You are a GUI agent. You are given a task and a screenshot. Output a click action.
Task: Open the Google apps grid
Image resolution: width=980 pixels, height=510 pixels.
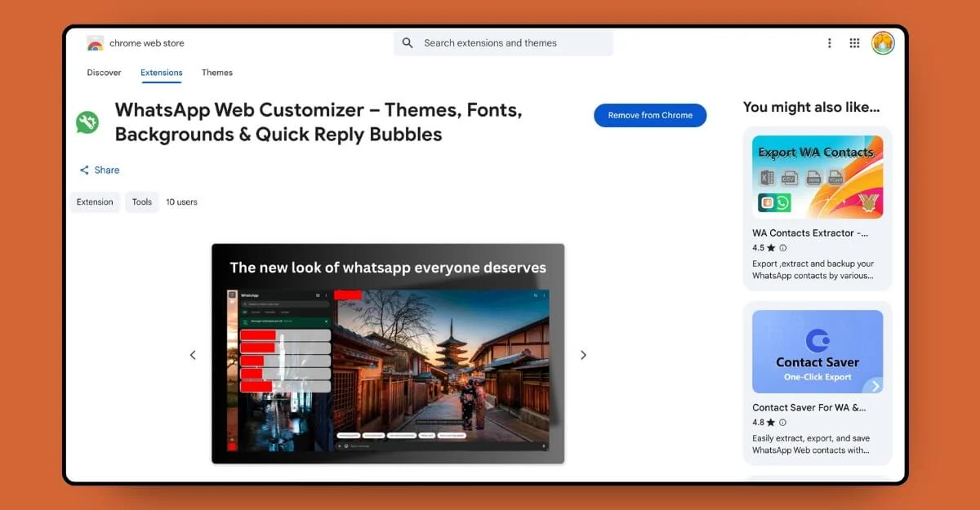coord(855,42)
